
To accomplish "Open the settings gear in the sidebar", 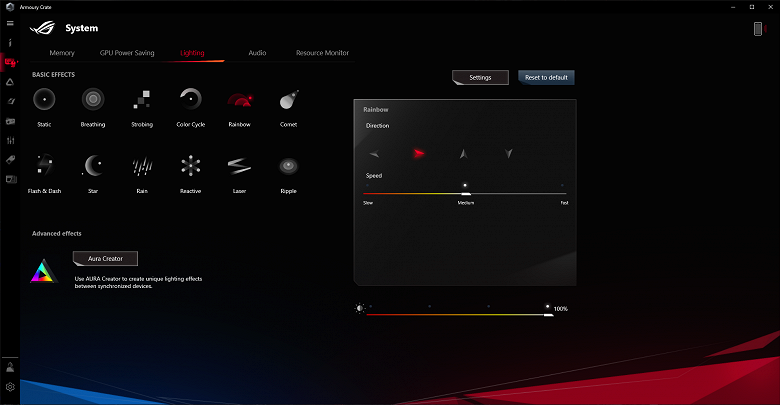I will 10,387.
